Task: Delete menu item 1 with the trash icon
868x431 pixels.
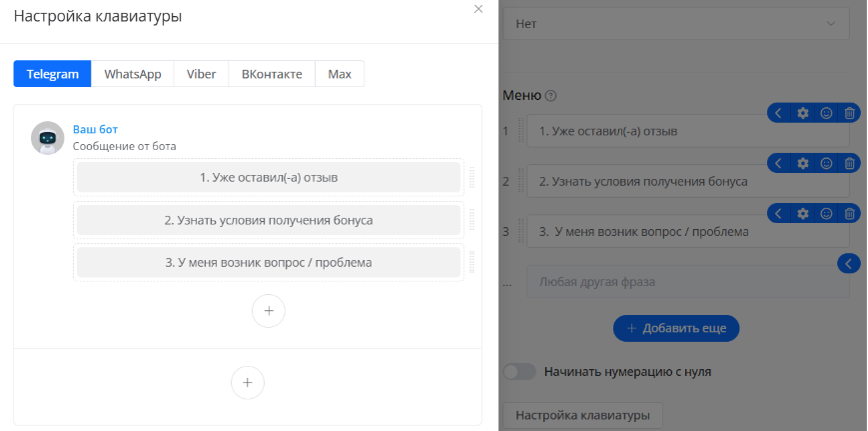Action: click(849, 113)
